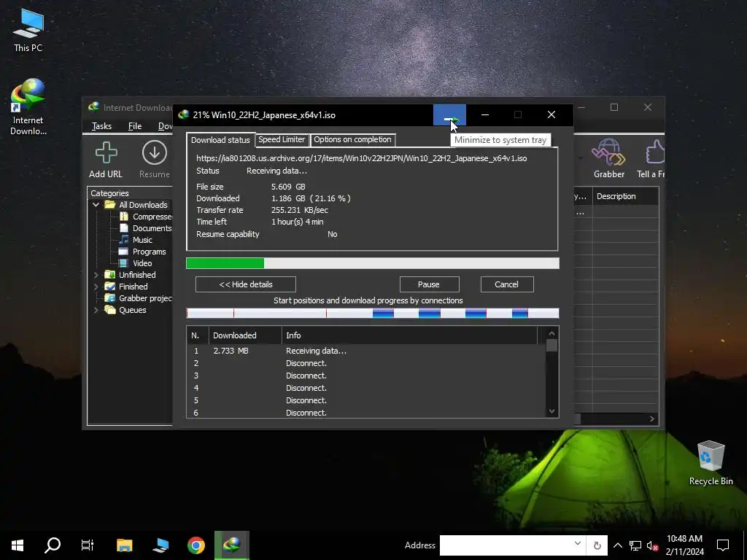Open the Options on completion tab
Screen dimensions: 747x560
pyautogui.click(x=352, y=139)
